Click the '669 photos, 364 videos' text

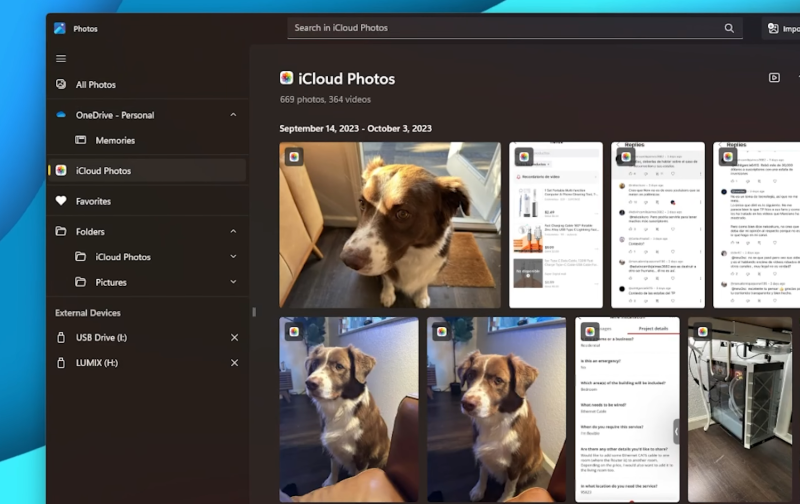[325, 99]
